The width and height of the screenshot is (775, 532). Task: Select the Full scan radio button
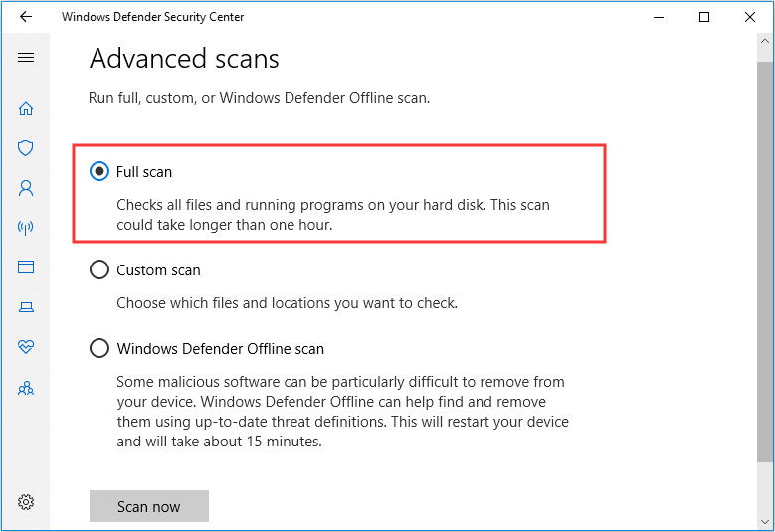[99, 171]
